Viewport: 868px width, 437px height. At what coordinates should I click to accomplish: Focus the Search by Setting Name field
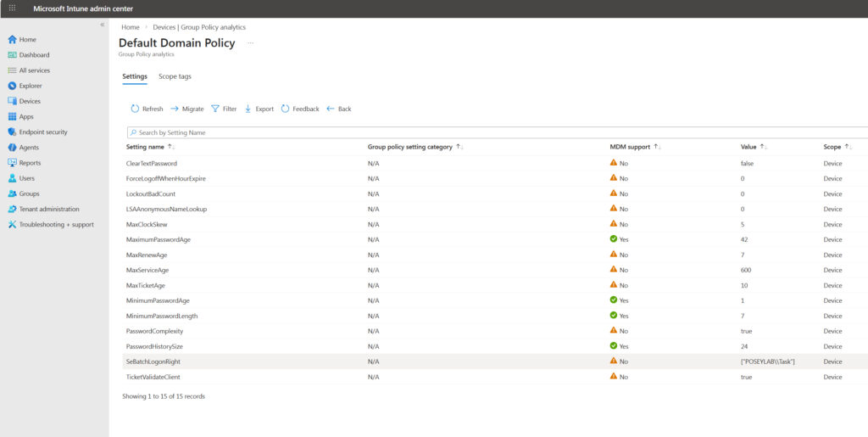pos(497,133)
